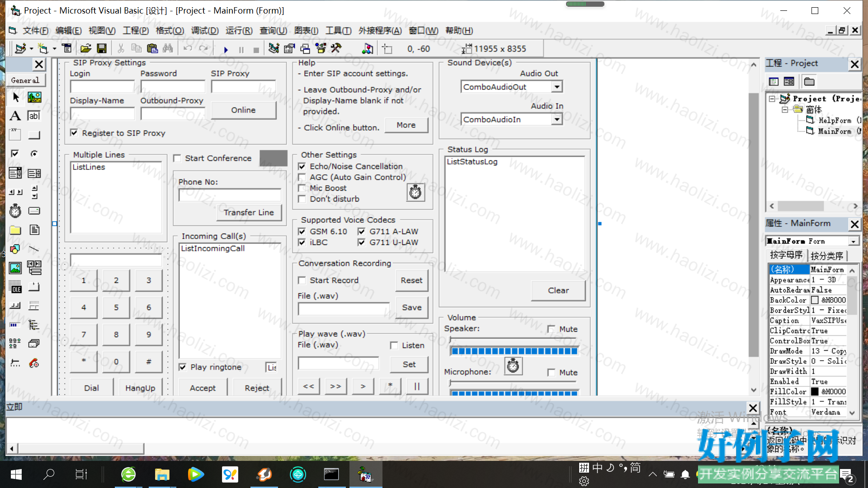Toggle Folders in Project panel
Image resolution: width=868 pixels, height=488 pixels.
(x=809, y=81)
